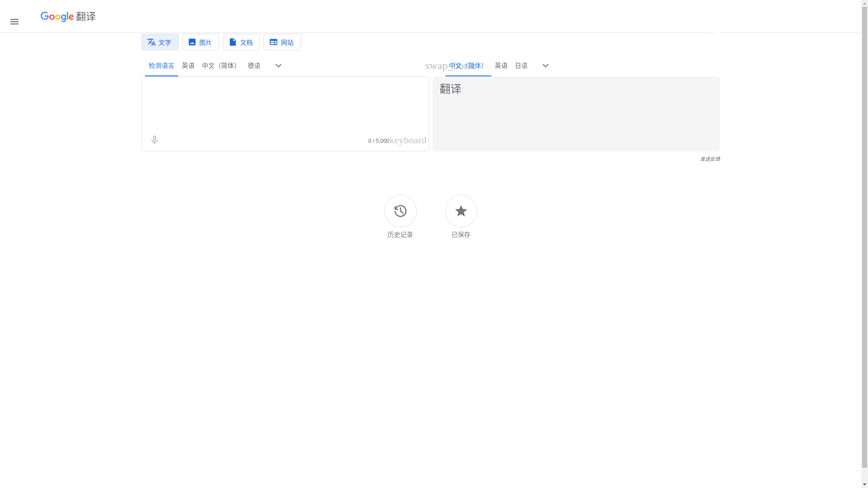
Task: Select 检测语言 as source language
Action: [x=161, y=66]
